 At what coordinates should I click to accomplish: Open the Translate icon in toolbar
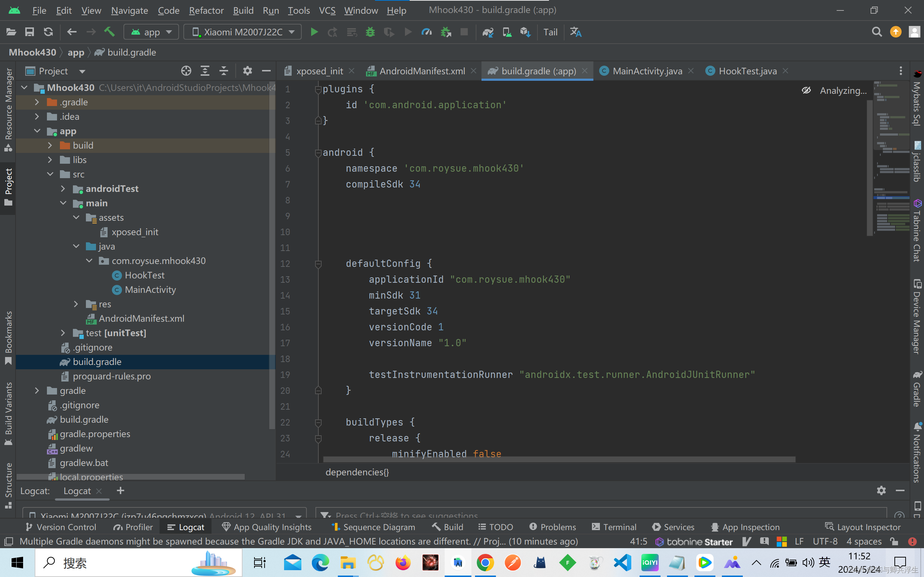(x=575, y=32)
